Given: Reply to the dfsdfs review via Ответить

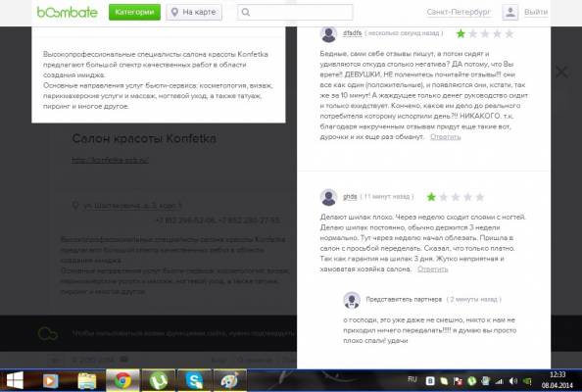Looking at the screenshot, I should click(x=446, y=137).
